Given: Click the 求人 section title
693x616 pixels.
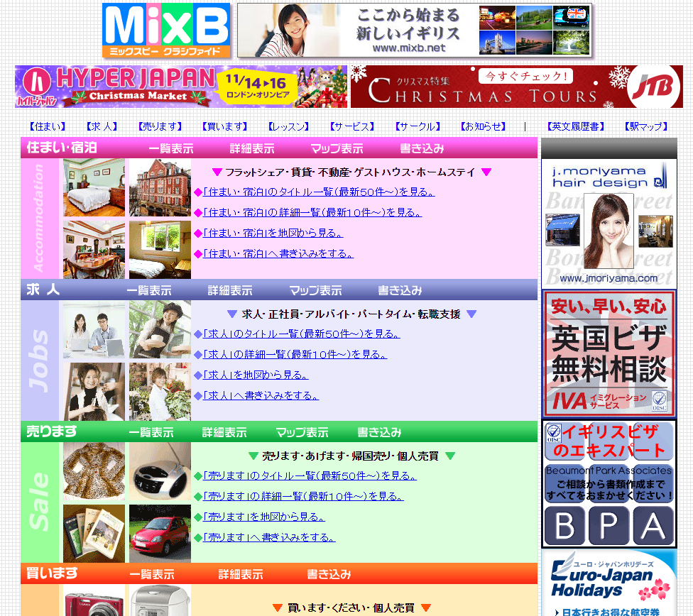Looking at the screenshot, I should pyautogui.click(x=43, y=290).
